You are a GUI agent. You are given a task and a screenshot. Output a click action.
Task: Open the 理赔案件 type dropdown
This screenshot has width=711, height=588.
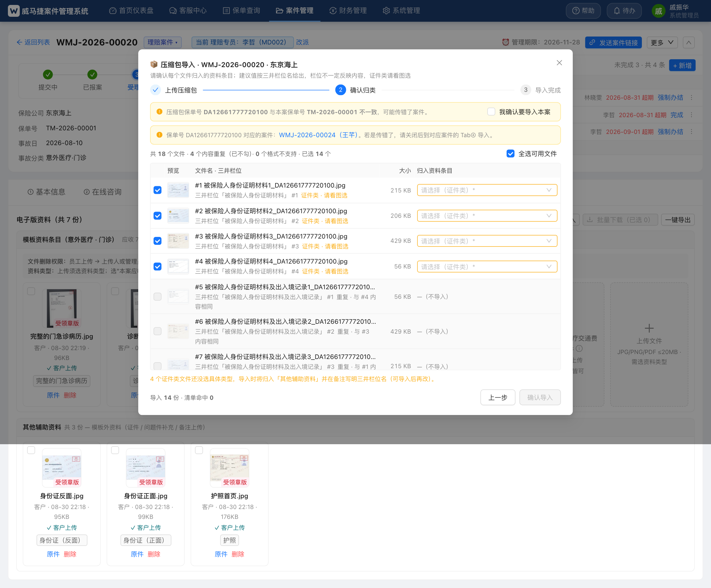click(x=163, y=42)
